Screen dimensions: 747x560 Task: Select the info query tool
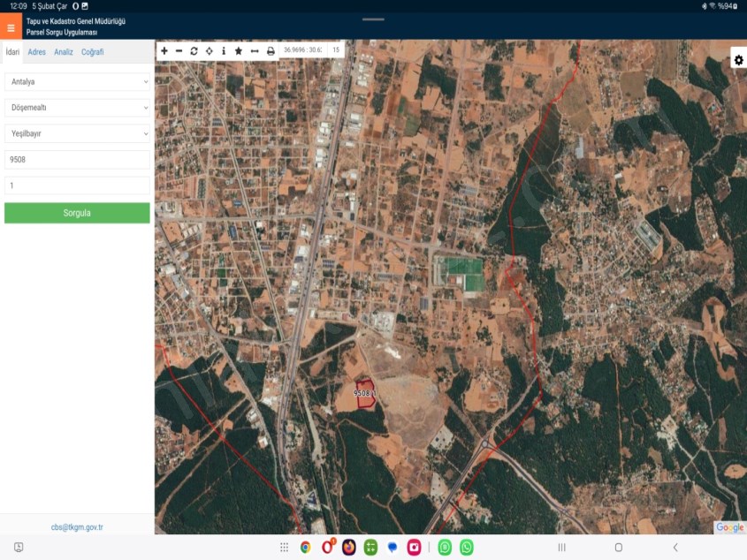(224, 51)
